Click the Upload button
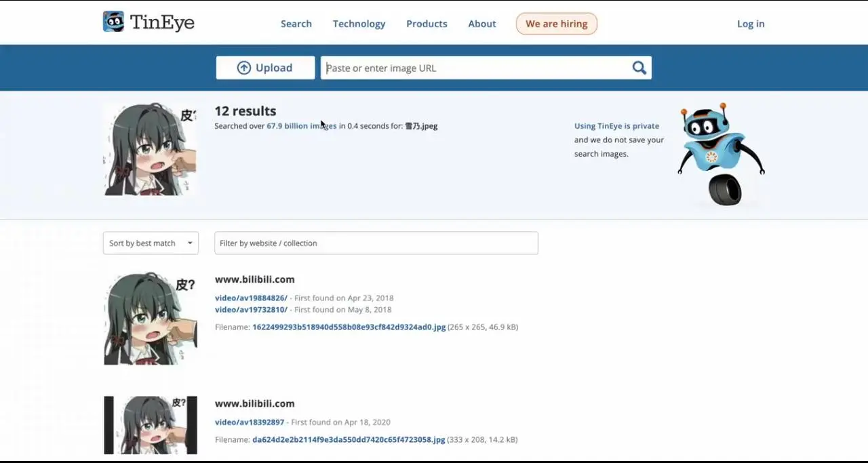Screen dimensions: 868x463 click(265, 68)
